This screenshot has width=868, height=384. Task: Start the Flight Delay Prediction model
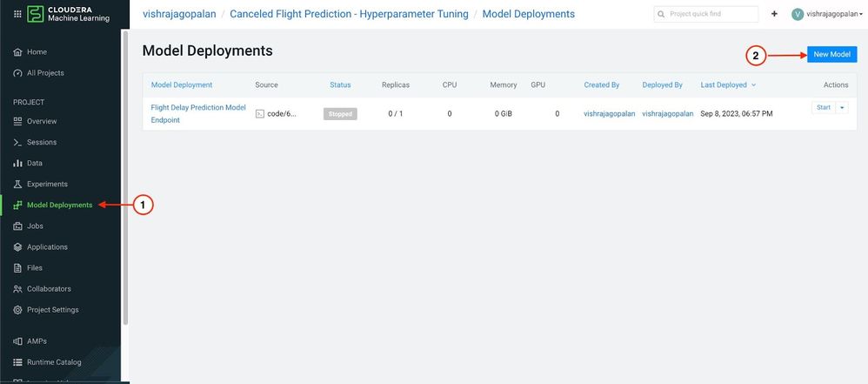click(824, 107)
